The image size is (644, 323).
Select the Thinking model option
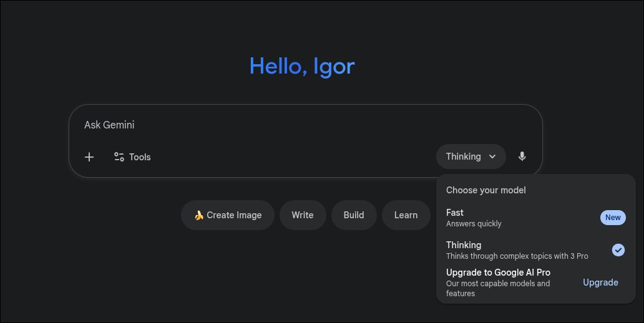coord(535,250)
